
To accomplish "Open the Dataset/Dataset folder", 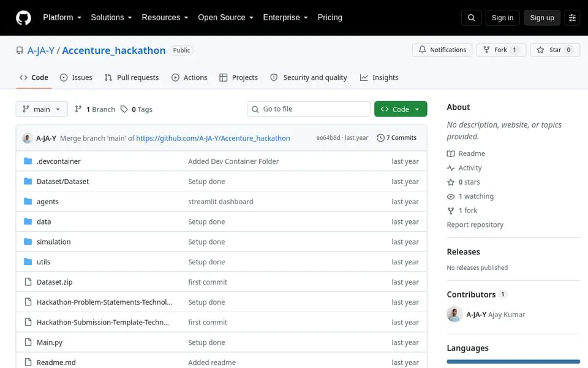I will click(62, 182).
